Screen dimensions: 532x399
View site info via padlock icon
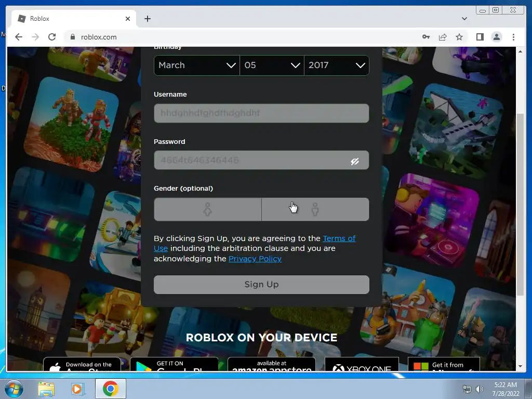(72, 37)
